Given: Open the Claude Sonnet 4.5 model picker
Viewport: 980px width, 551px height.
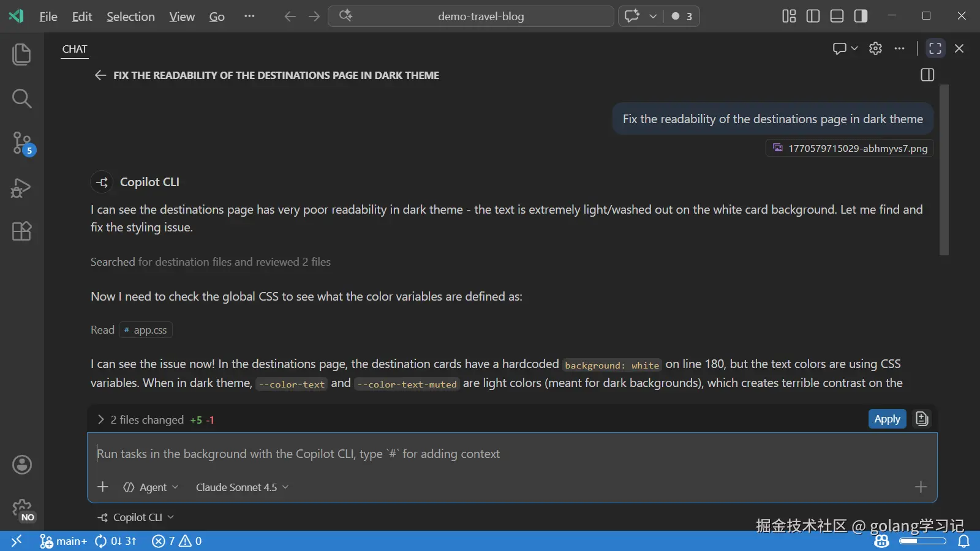Looking at the screenshot, I should pos(242,487).
